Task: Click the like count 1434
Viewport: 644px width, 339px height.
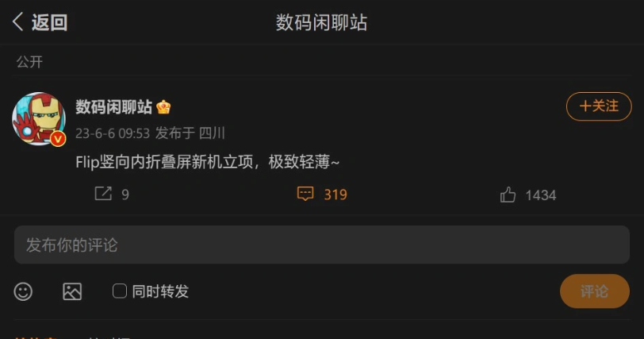Action: pos(541,195)
